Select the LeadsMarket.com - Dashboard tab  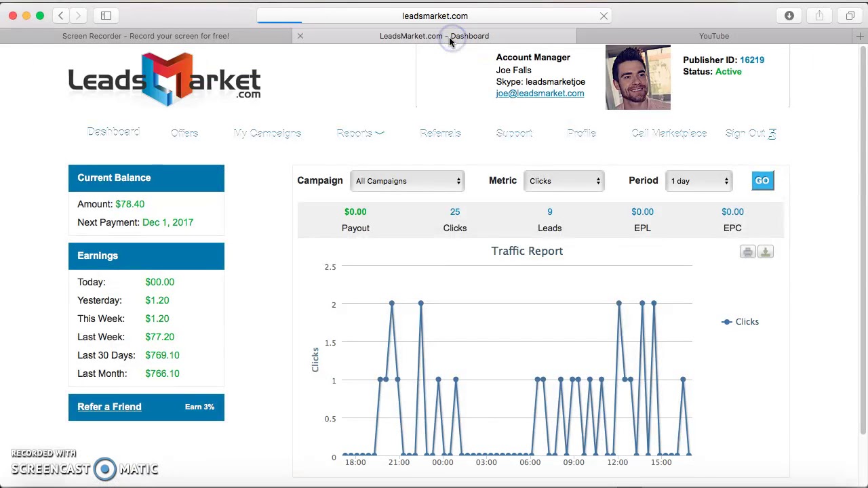pos(434,36)
